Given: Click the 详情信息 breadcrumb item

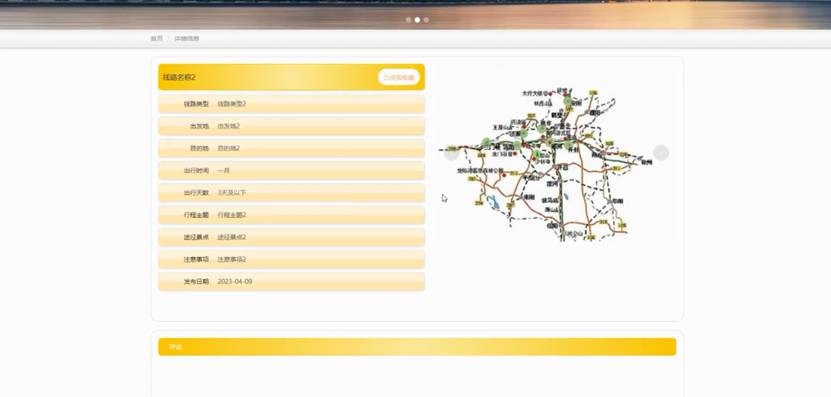Looking at the screenshot, I should click(x=187, y=39).
